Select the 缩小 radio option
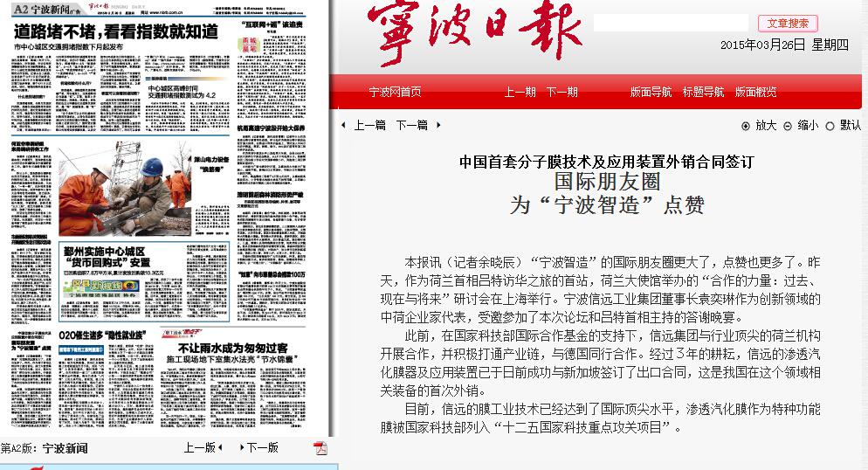 click(x=788, y=126)
